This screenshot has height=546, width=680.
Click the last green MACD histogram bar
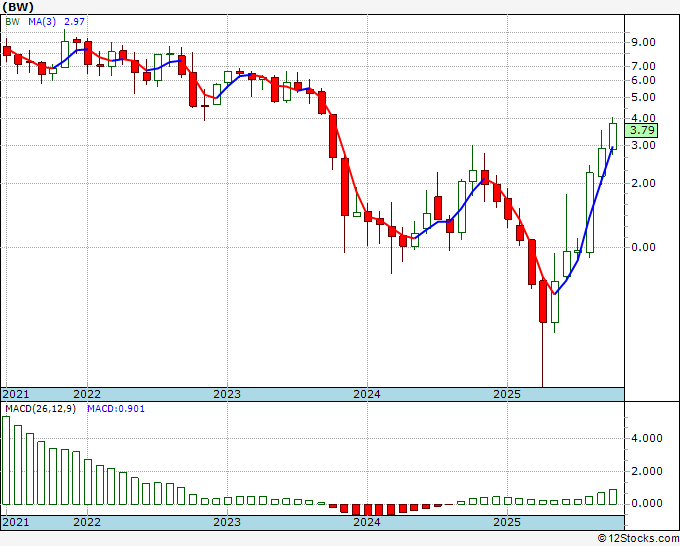pos(613,497)
